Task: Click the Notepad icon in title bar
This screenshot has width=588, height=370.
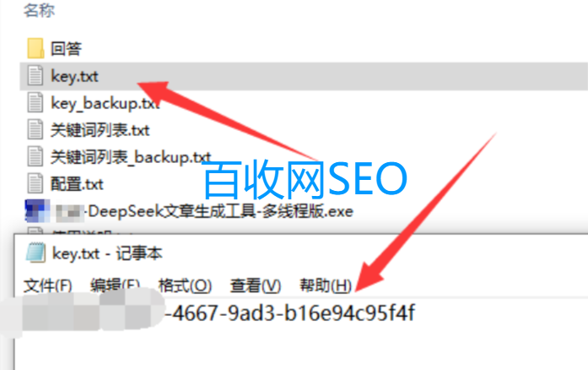Action: pos(35,253)
